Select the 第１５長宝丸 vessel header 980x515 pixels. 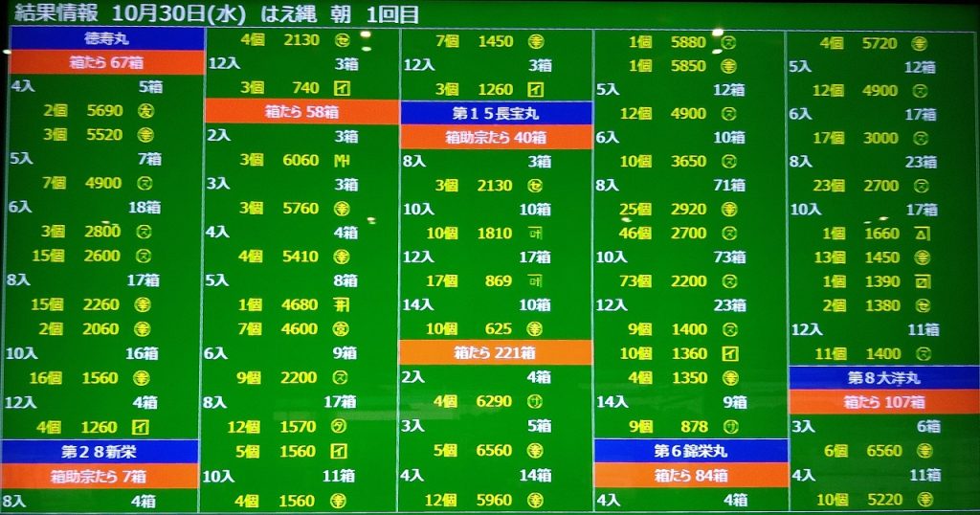pyautogui.click(x=496, y=113)
